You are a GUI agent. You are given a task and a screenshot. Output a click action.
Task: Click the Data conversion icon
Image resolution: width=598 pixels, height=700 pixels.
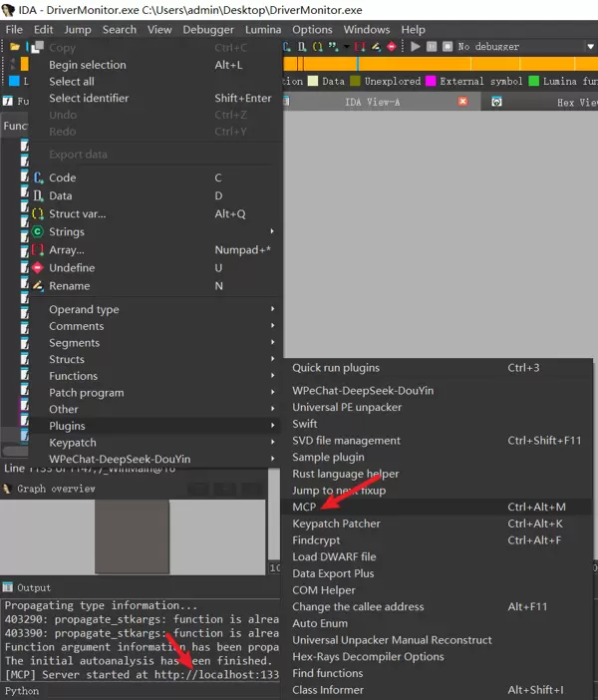[38, 195]
